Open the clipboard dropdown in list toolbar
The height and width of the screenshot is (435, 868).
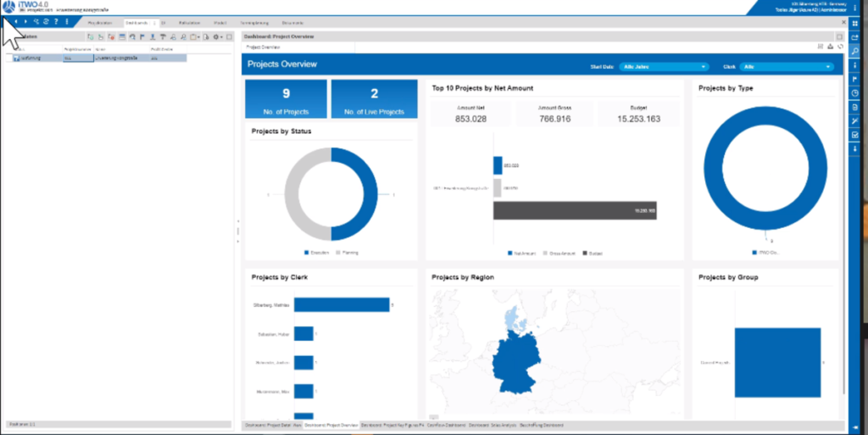pos(195,36)
